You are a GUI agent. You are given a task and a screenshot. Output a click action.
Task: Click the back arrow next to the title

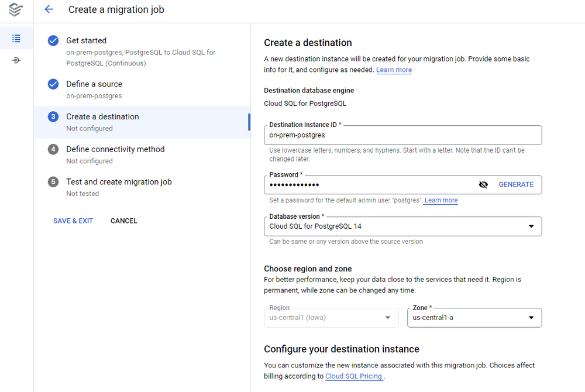(x=49, y=9)
